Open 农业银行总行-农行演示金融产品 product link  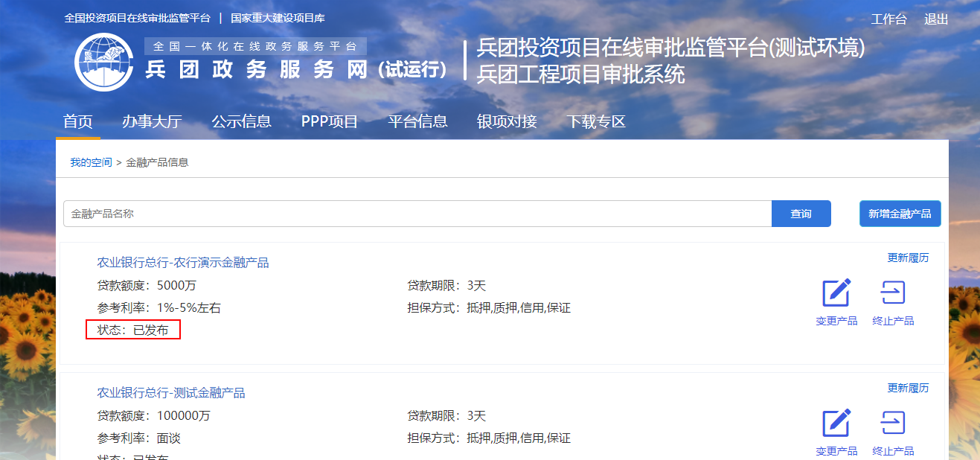pyautogui.click(x=183, y=263)
